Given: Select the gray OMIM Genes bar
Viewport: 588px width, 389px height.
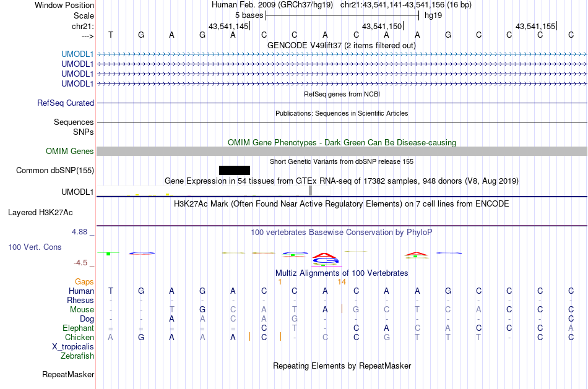Looking at the screenshot, I should pyautogui.click(x=342, y=151).
